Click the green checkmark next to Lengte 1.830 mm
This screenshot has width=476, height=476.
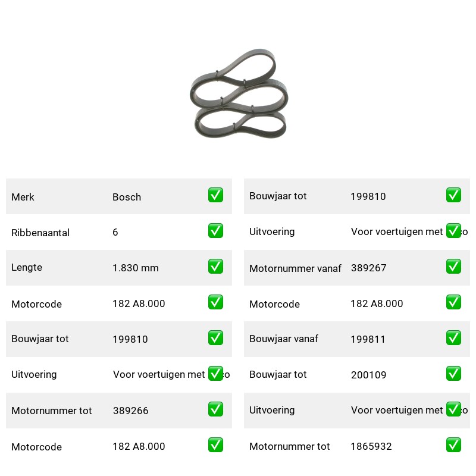point(215,266)
